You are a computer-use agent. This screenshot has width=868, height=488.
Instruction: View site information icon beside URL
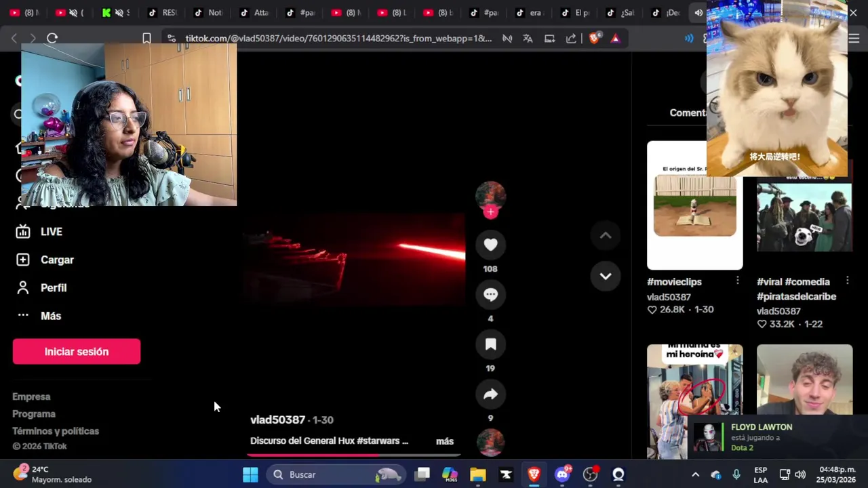click(172, 39)
